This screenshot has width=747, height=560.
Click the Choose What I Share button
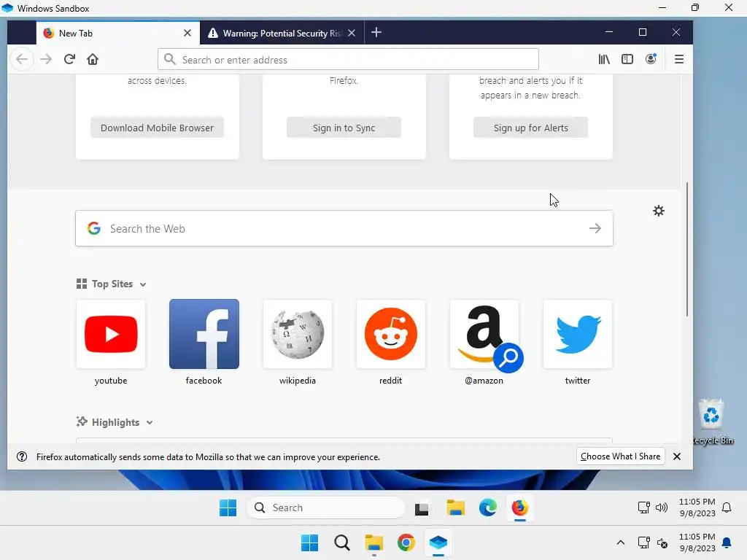point(620,456)
